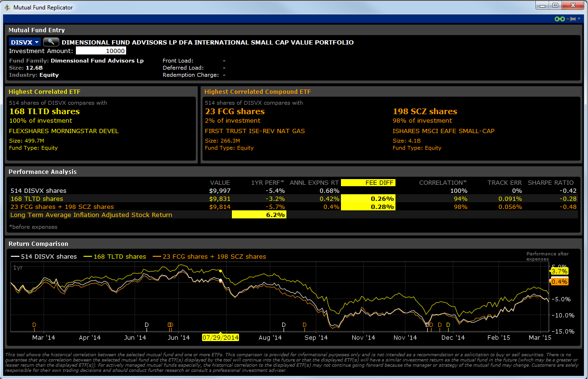Screen dimensions: 588x379
Task: Click the 'Redemption Charge:' label
Action: [191, 75]
